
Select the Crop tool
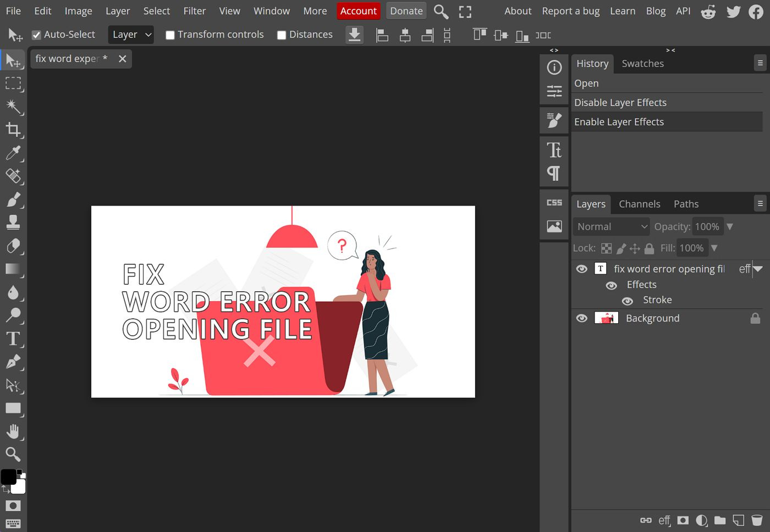click(x=13, y=131)
